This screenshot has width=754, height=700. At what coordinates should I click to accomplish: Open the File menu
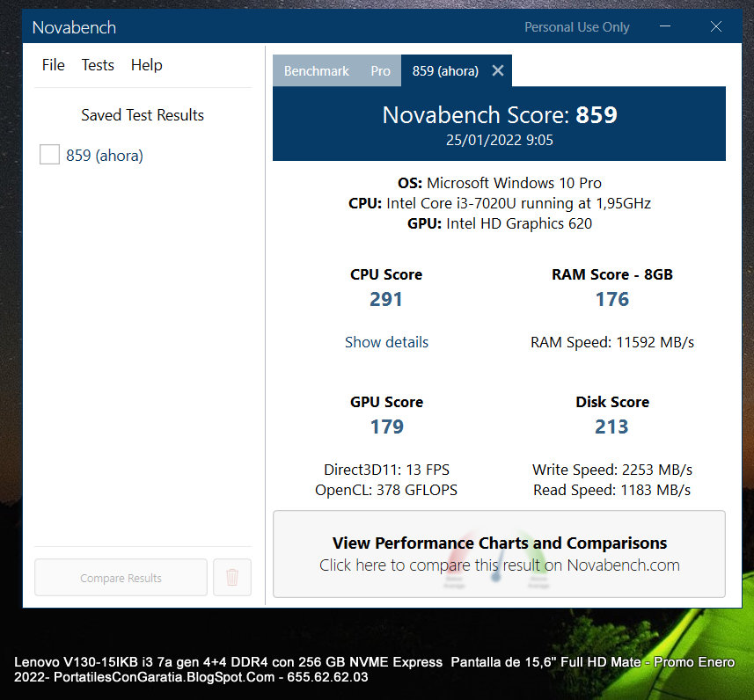(53, 65)
